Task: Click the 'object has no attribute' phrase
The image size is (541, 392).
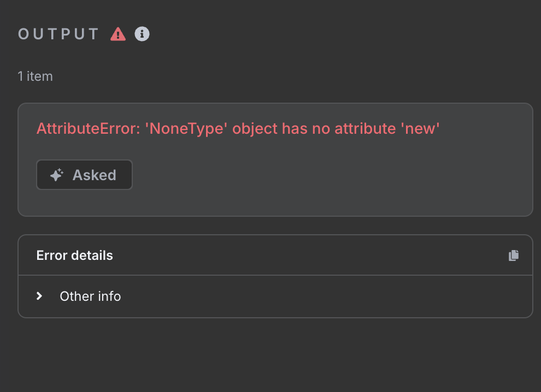Action: point(314,129)
